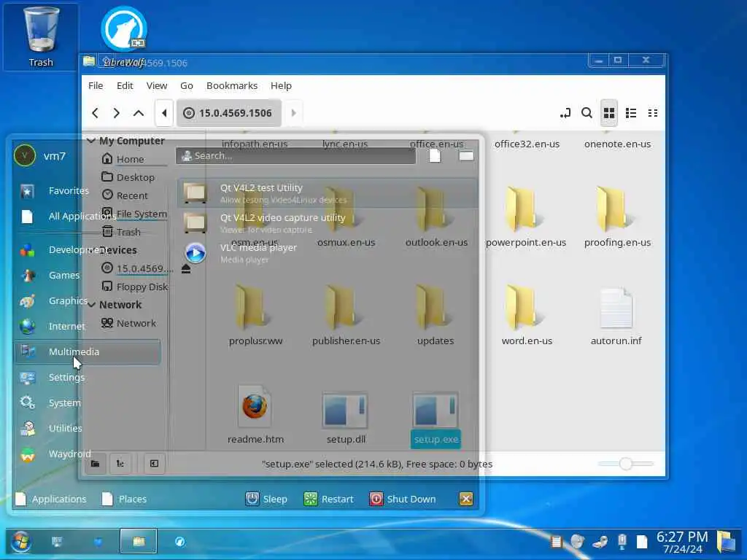
Task: Open the Edit menu
Action: [125, 86]
